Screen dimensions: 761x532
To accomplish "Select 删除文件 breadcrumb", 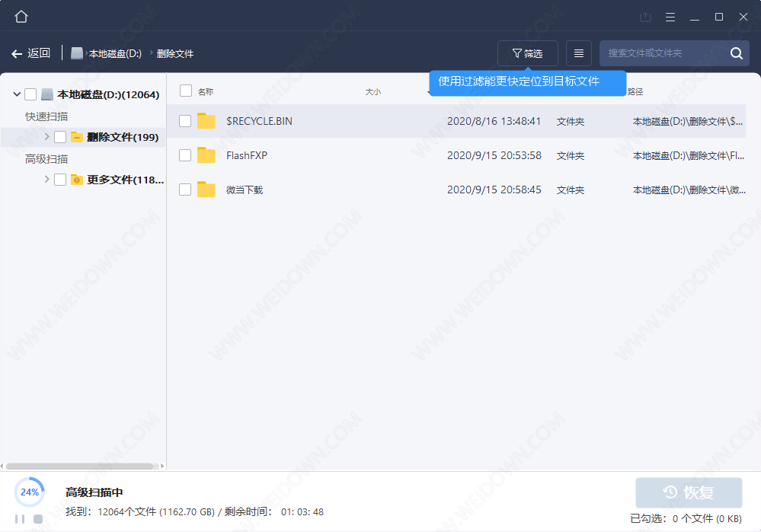I will coord(175,54).
